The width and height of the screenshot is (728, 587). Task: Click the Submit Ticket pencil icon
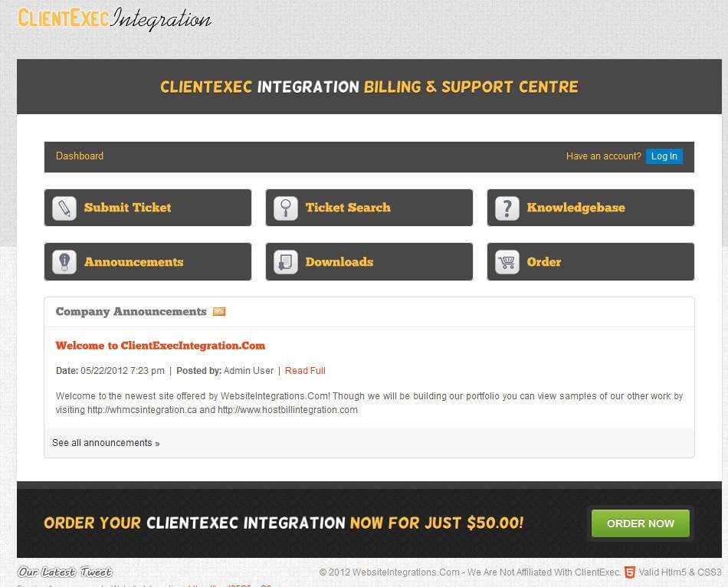(64, 208)
